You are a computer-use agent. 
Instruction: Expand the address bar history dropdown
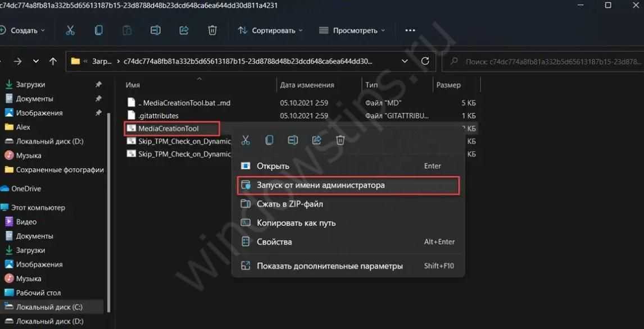tap(405, 61)
